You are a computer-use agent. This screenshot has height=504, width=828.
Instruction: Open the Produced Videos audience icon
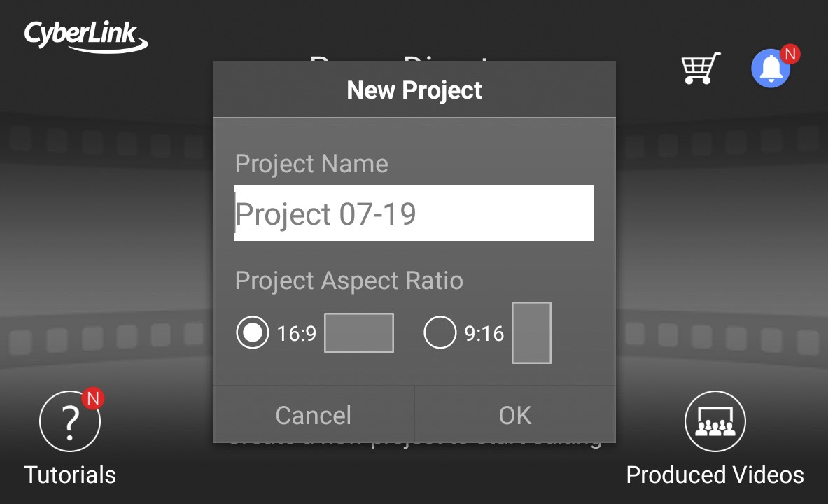715,421
